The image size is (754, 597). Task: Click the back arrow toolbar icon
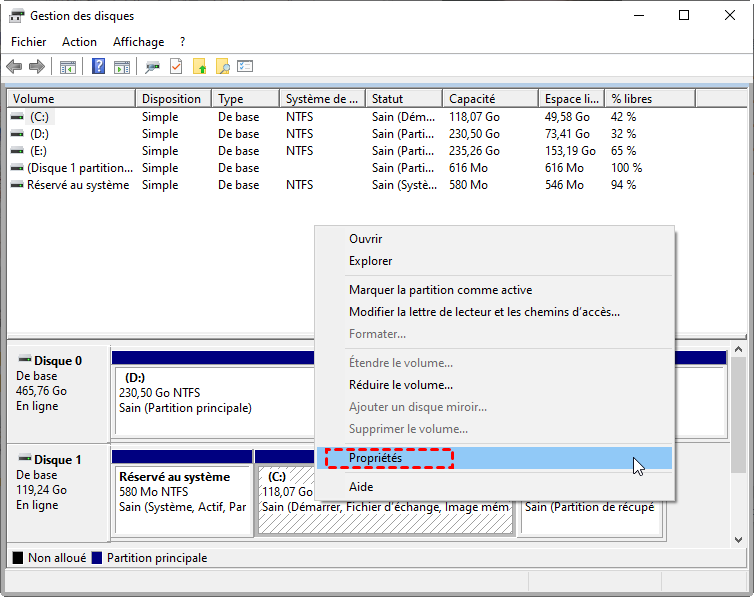point(14,67)
